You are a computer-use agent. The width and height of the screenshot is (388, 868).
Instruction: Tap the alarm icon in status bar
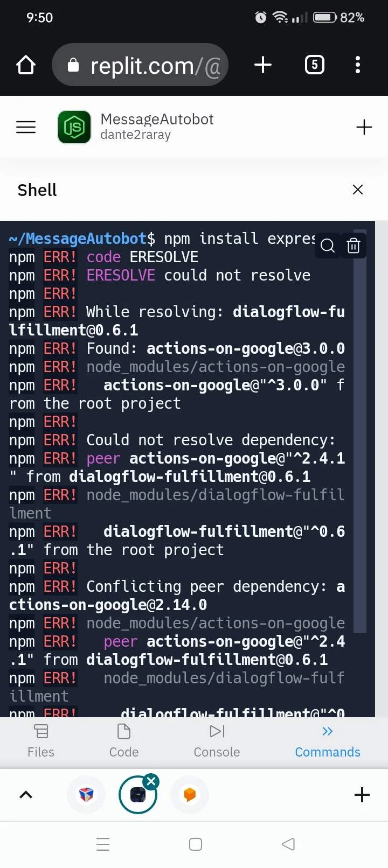coord(261,17)
